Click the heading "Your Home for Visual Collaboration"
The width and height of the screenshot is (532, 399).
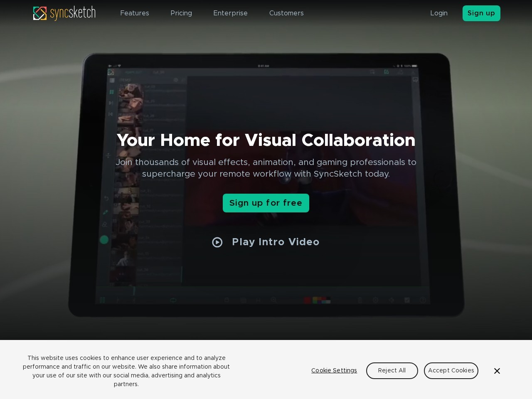266,140
